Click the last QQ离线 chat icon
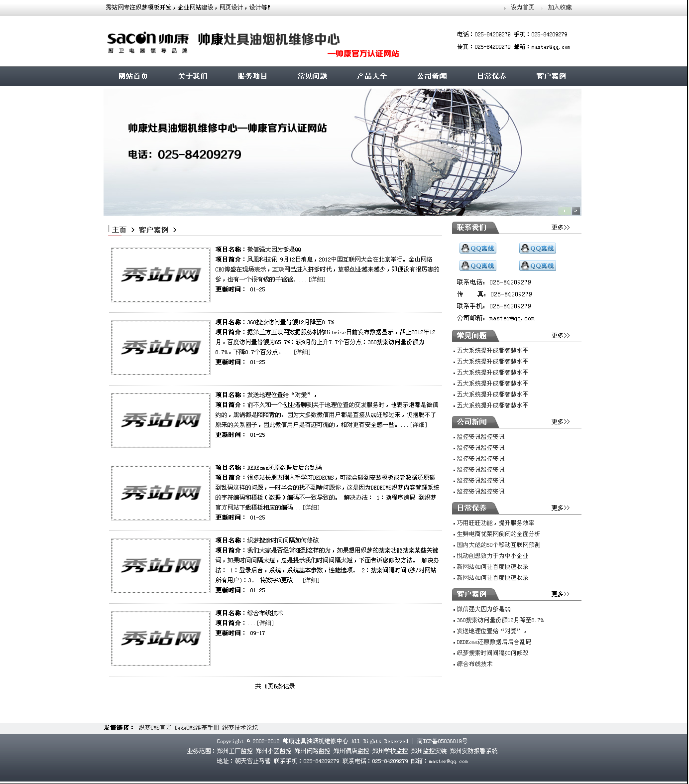Screen dimensions: 689x784 click(x=538, y=266)
